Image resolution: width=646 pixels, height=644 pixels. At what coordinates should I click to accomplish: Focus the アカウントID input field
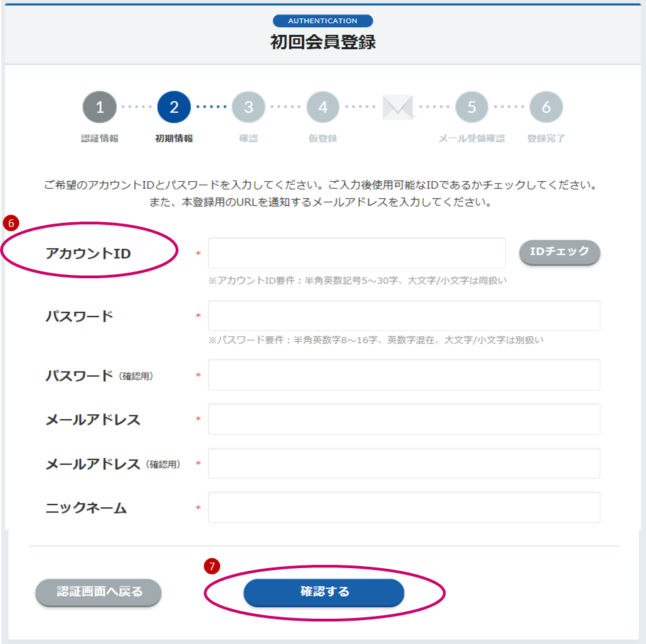pyautogui.click(x=357, y=253)
